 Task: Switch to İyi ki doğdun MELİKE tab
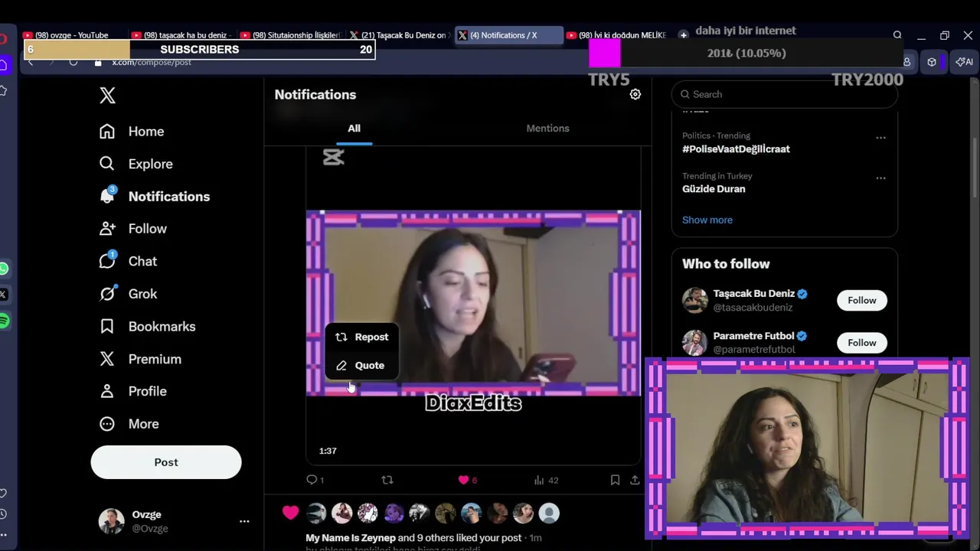click(x=616, y=35)
